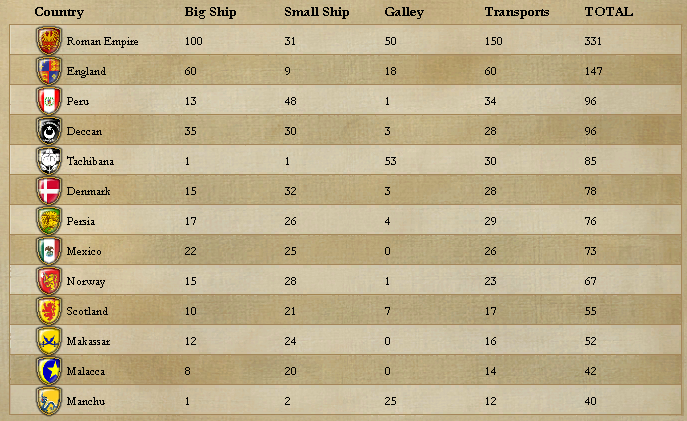Select the Persia green-yellow shield
The height and width of the screenshot is (421, 687).
point(49,221)
